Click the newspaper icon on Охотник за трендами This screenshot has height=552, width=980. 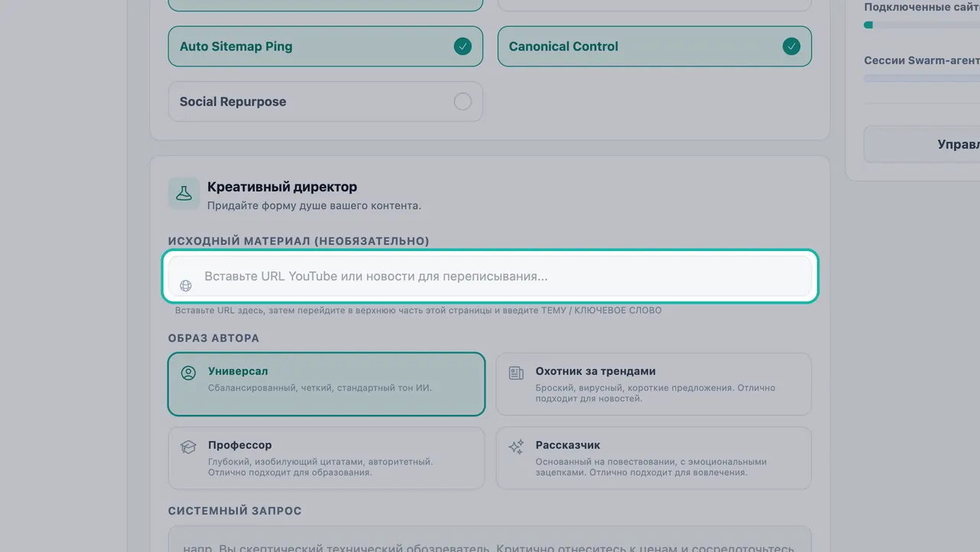click(516, 373)
